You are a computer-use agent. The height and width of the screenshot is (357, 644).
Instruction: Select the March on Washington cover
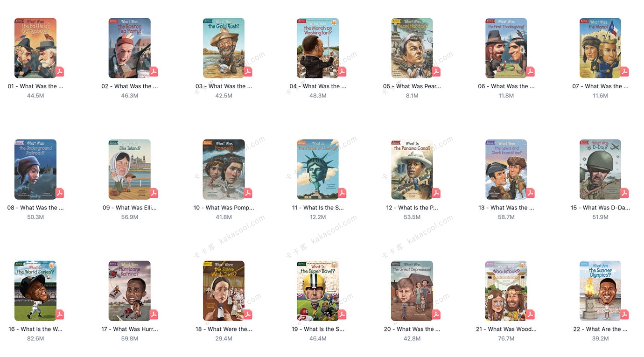coord(318,48)
